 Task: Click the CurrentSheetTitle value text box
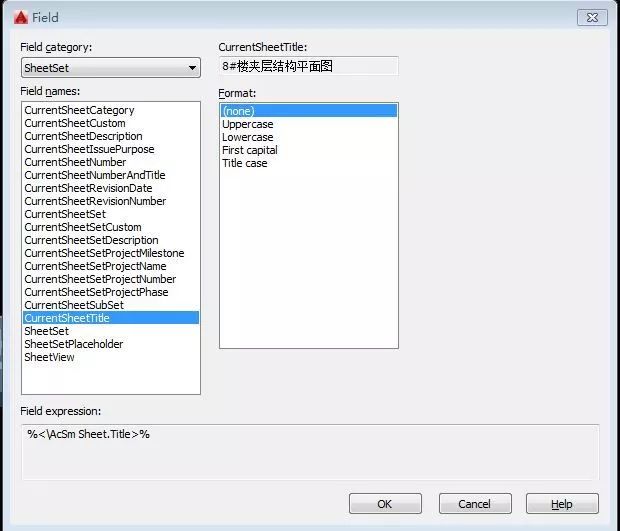[x=308, y=66]
